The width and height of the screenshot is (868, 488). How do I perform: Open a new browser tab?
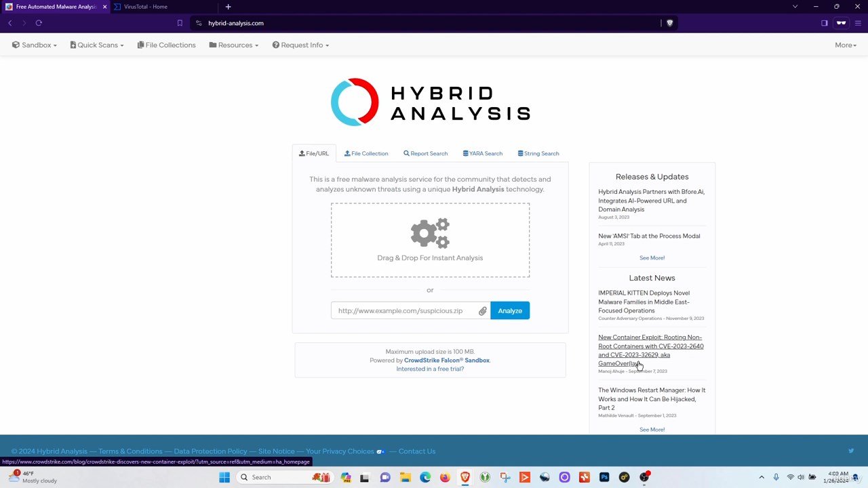coord(228,7)
